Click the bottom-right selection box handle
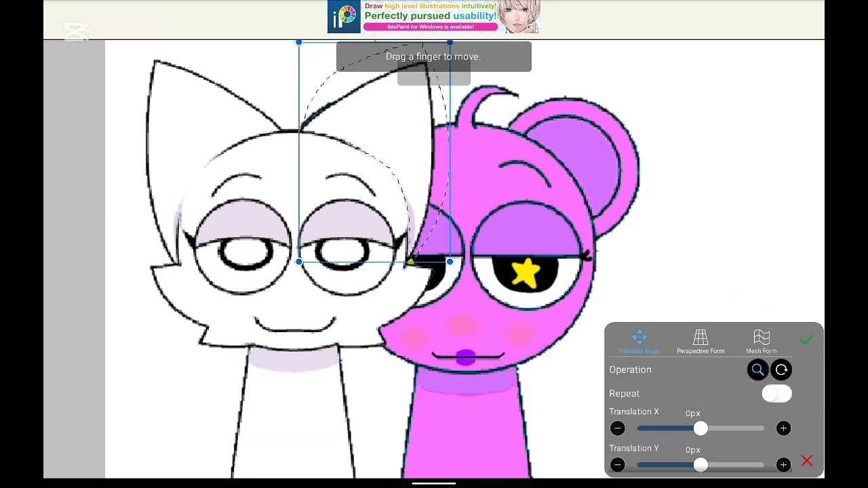The width and height of the screenshot is (868, 488). point(450,262)
